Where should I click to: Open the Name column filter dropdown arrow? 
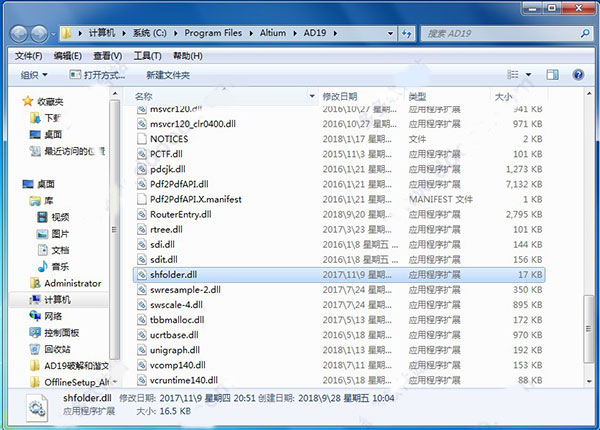point(312,96)
